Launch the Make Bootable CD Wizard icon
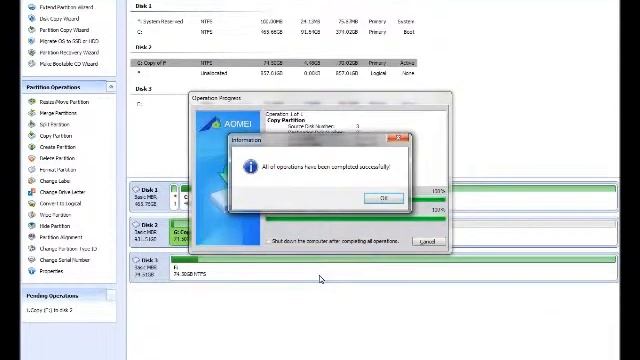The width and height of the screenshot is (640, 360). click(x=32, y=64)
